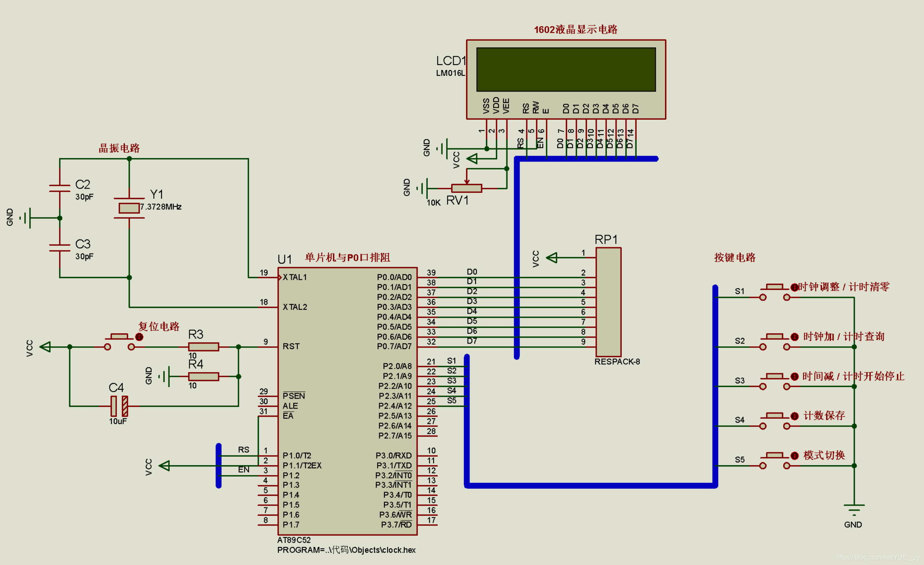Select capacitor C2 symbol

pos(59,188)
